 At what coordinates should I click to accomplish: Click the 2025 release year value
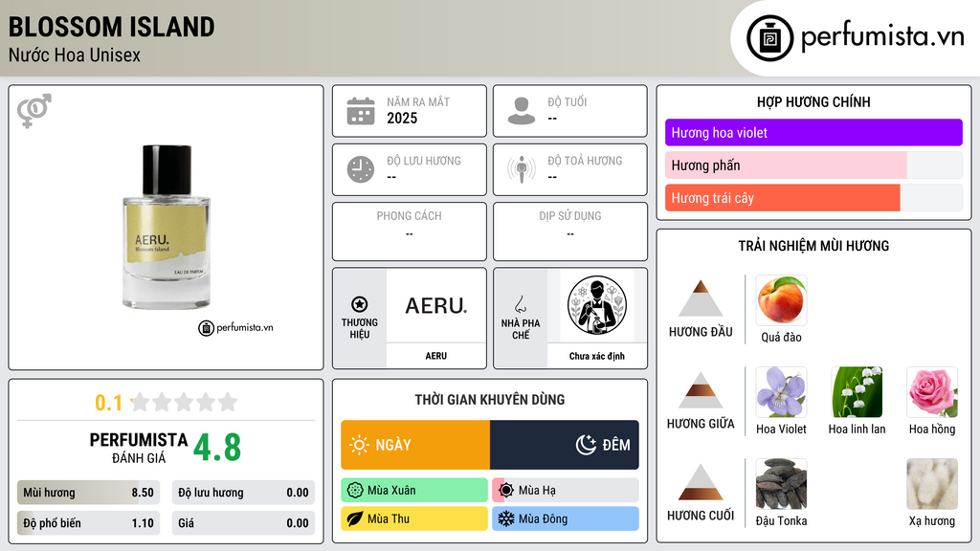coord(402,118)
